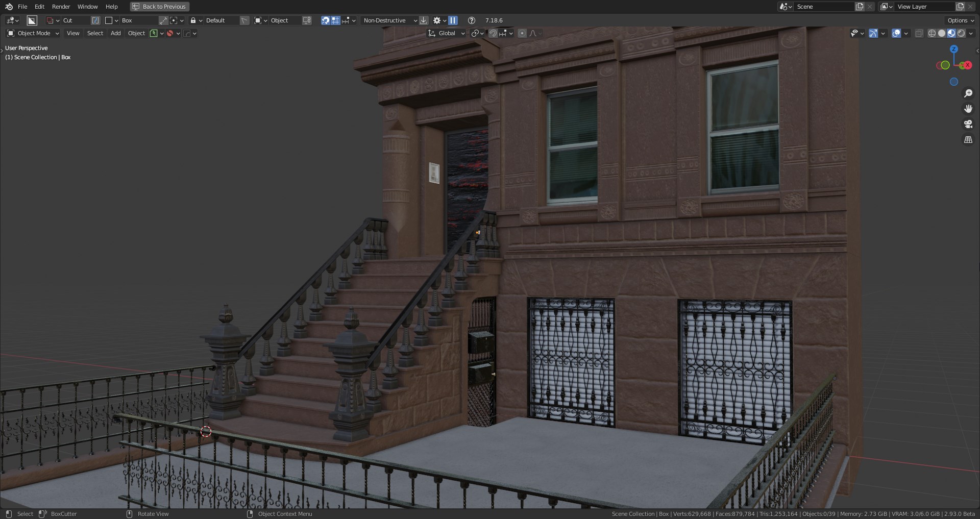Open the Help menu
Screen dimensions: 980x519
(x=111, y=7)
